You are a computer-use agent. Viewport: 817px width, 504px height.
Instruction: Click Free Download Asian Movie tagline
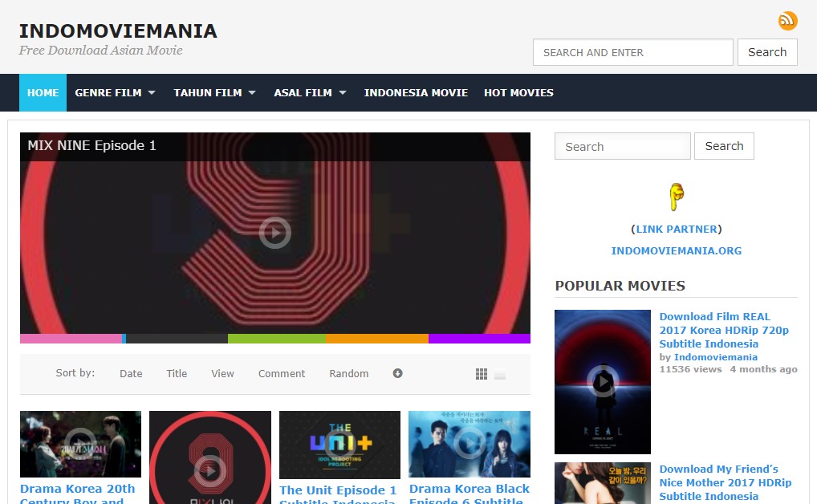coord(100,51)
